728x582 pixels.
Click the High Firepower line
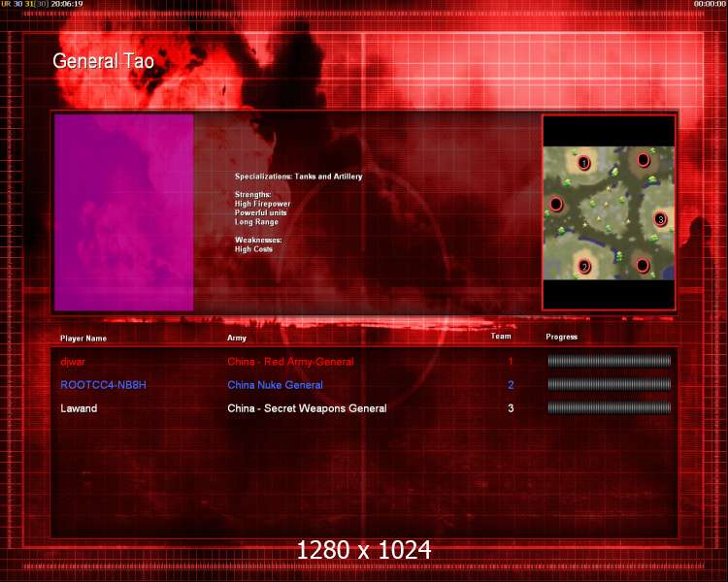[x=263, y=204]
